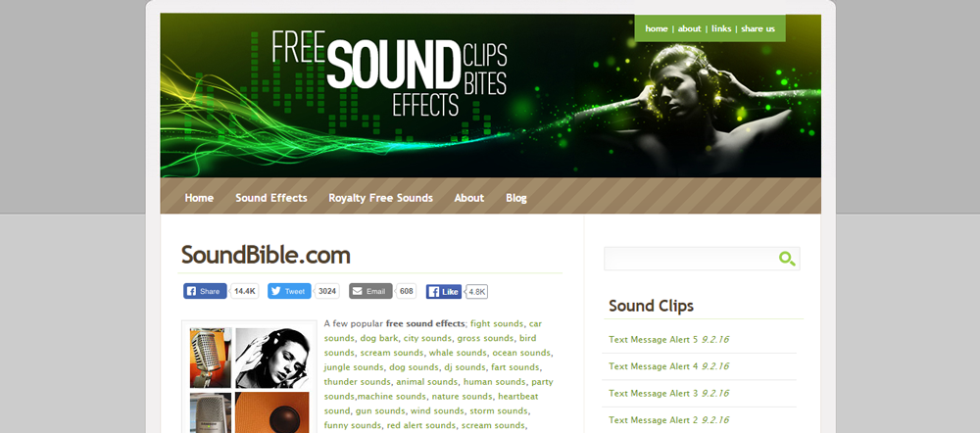Click the top-right 'share us' link

(x=758, y=28)
